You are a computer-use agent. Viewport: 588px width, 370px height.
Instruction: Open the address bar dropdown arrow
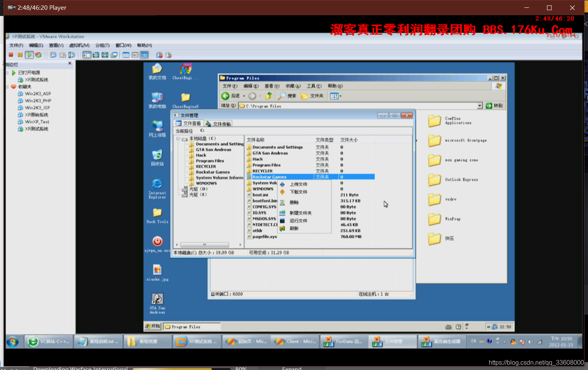tap(479, 106)
